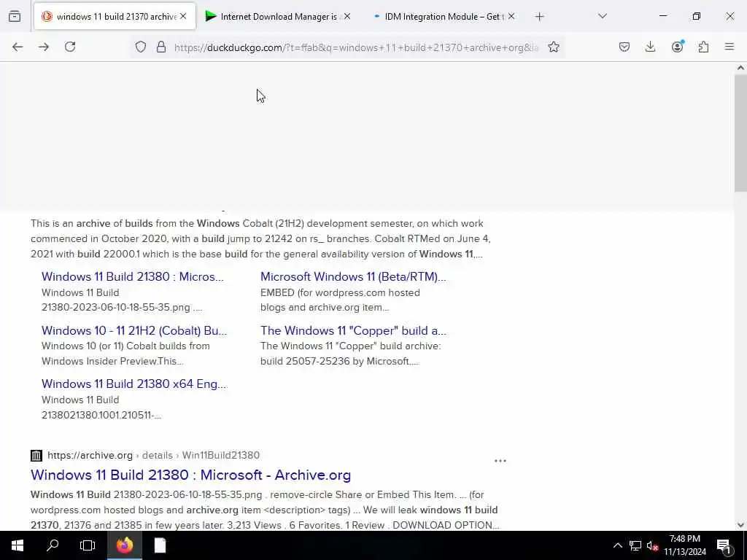
Task: Click archive.org favicon beside result URL
Action: tap(36, 456)
